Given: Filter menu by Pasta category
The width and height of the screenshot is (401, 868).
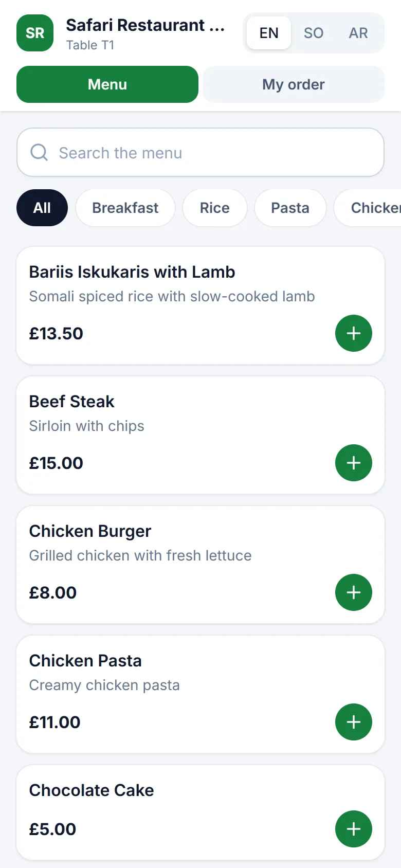Looking at the screenshot, I should tap(290, 208).
